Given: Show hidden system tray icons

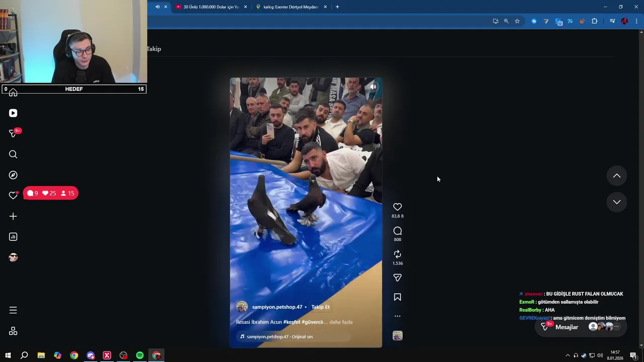Looking at the screenshot, I should tap(568, 355).
